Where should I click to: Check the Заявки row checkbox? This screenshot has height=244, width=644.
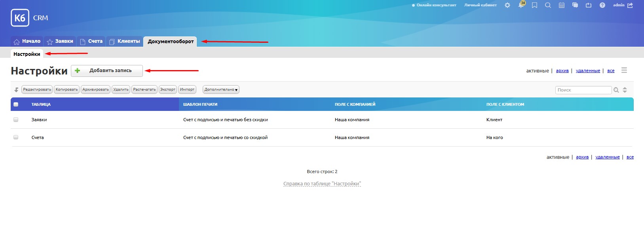[16, 120]
